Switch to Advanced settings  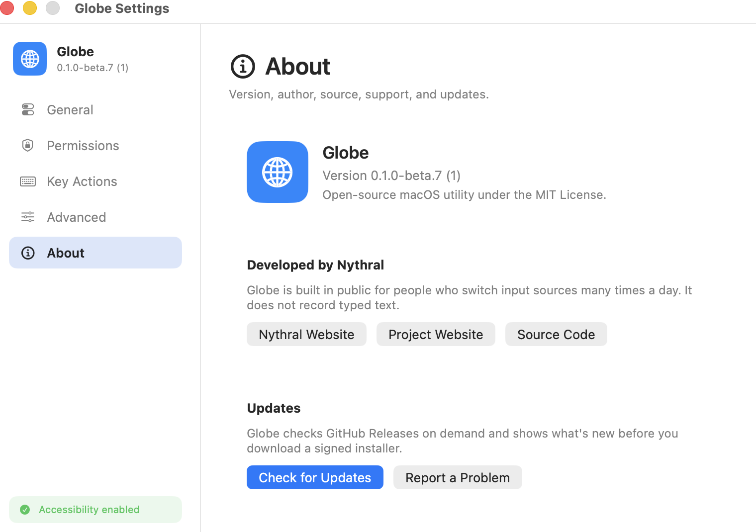point(95,217)
